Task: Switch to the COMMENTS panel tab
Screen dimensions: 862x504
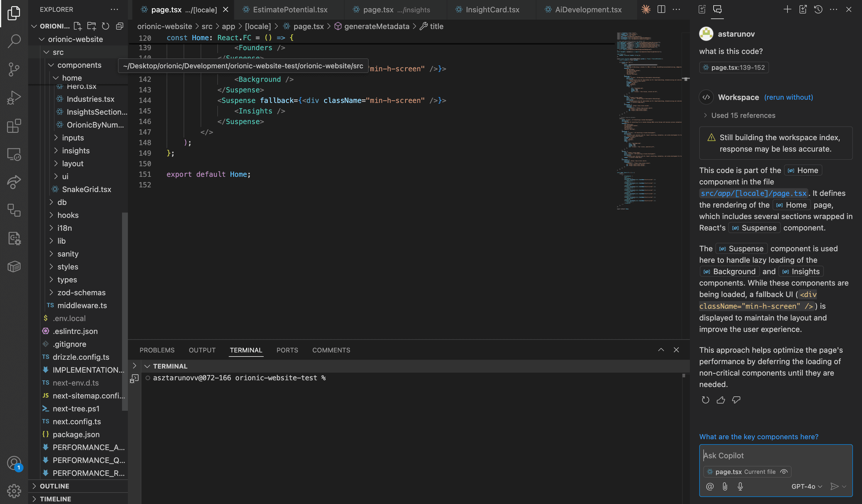Action: [x=331, y=350]
